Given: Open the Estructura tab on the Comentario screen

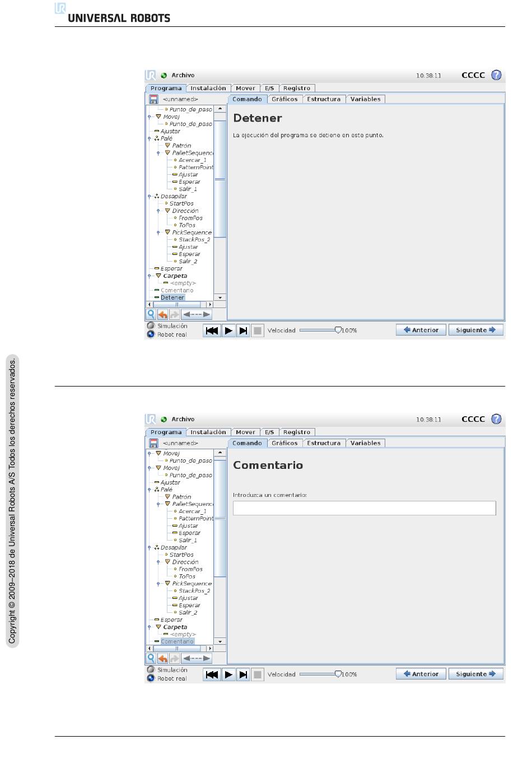Looking at the screenshot, I should [x=324, y=443].
